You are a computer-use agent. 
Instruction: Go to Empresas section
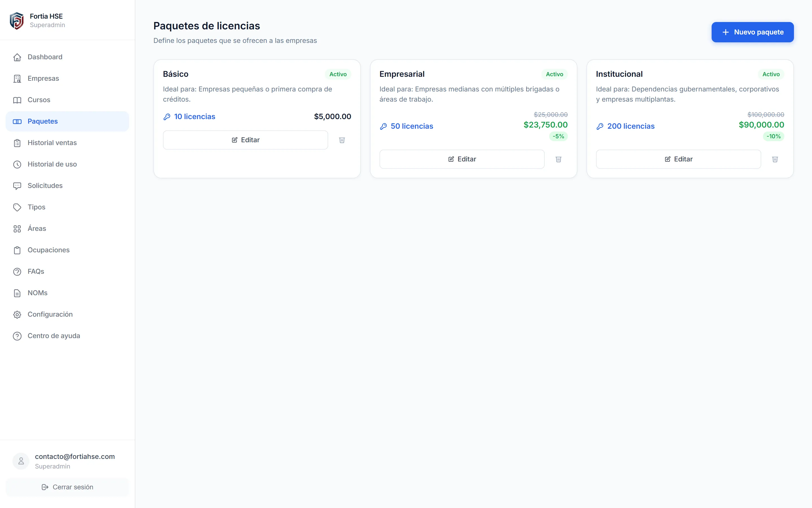(x=67, y=79)
